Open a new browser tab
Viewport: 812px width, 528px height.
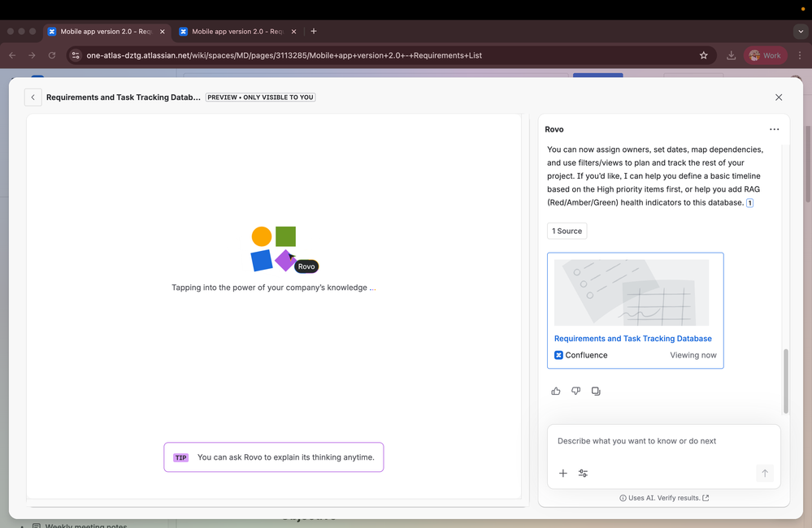314,31
